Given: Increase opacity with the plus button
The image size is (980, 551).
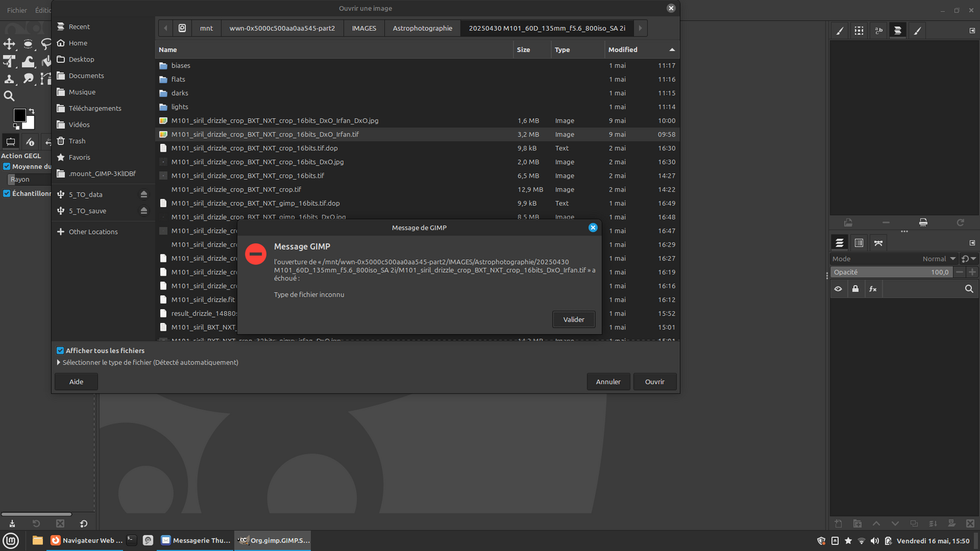Looking at the screenshot, I should point(972,273).
